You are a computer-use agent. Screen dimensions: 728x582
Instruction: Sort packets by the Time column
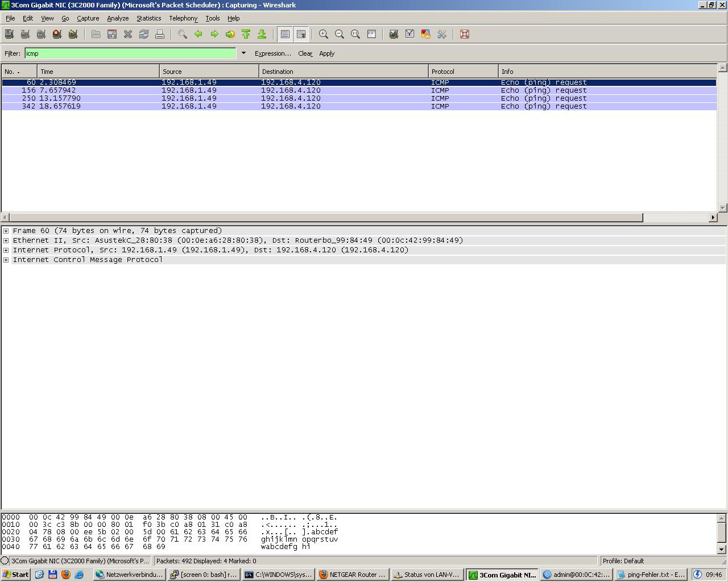[x=98, y=72]
